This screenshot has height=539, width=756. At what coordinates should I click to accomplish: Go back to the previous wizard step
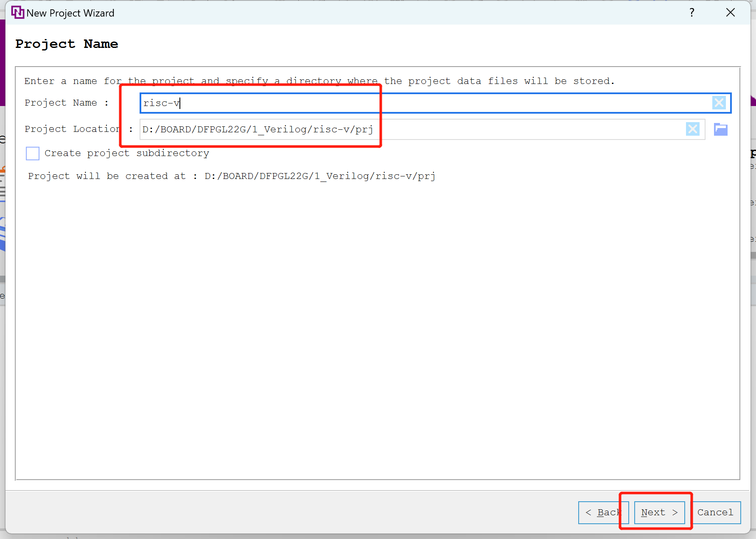point(603,512)
